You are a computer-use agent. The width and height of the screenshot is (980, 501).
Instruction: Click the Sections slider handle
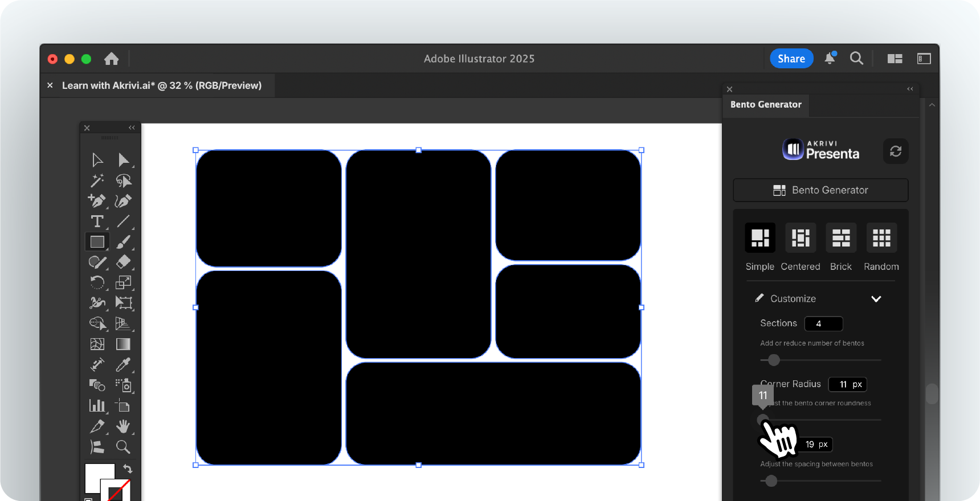774,360
